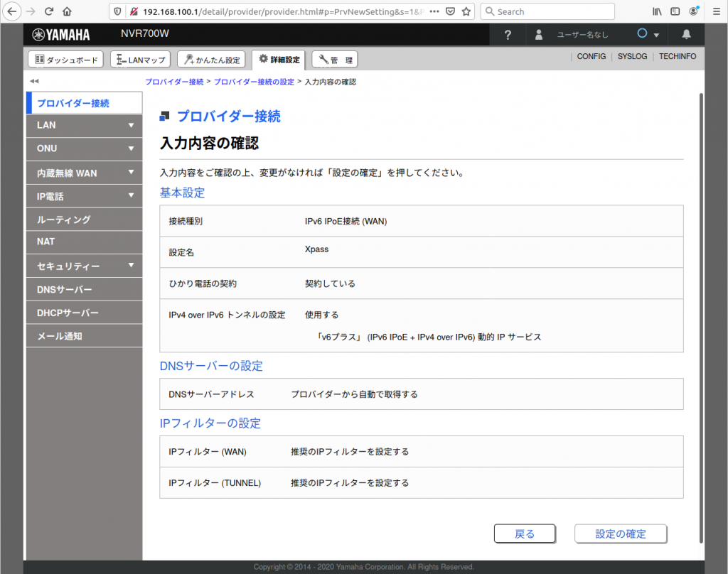
Task: Confirm settings with 設定の確定 button
Action: pyautogui.click(x=621, y=534)
